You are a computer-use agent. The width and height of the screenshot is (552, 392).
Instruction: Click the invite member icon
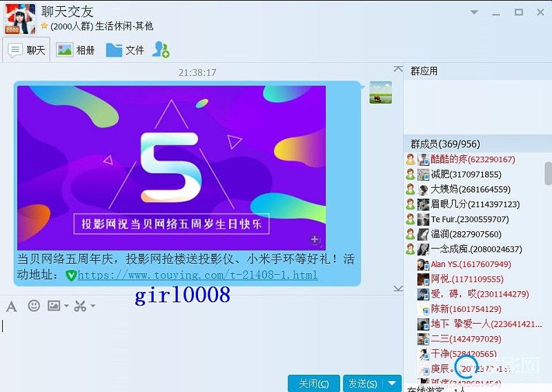161,50
